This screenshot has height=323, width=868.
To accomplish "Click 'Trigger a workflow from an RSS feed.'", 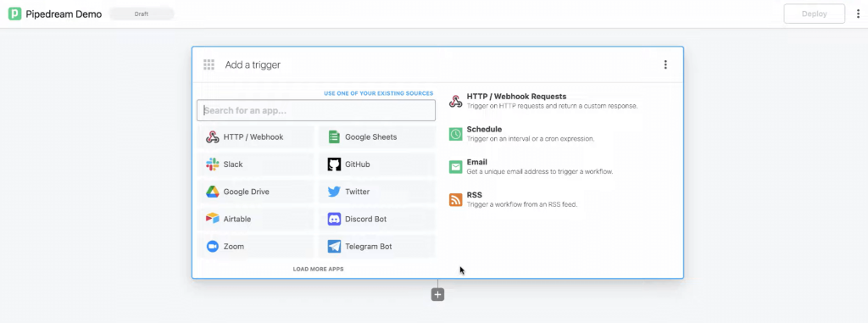I will click(x=522, y=204).
